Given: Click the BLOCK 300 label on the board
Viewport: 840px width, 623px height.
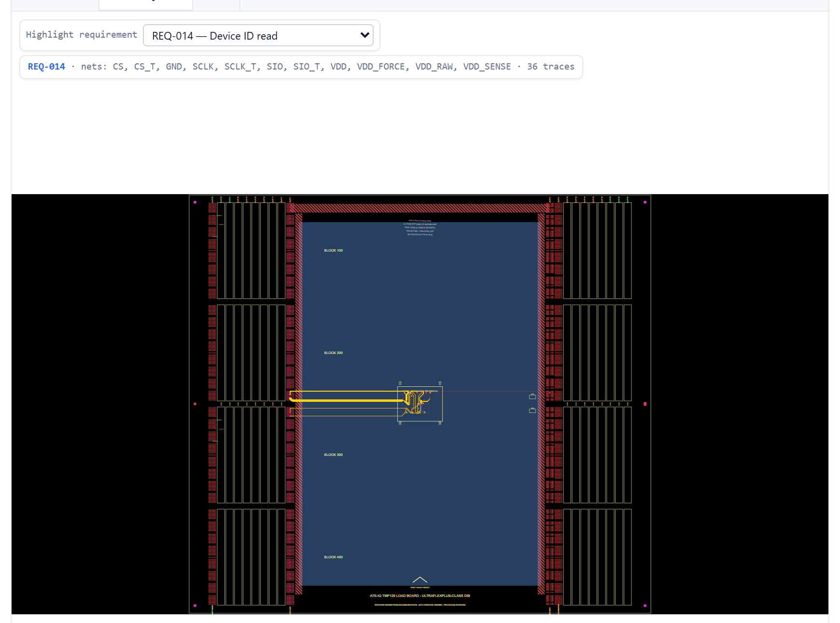Looking at the screenshot, I should coord(334,455).
